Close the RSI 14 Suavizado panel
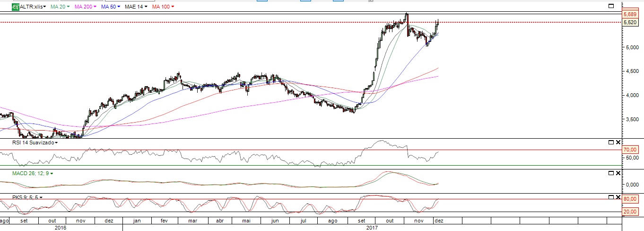The width and height of the screenshot is (644, 231). [618, 142]
